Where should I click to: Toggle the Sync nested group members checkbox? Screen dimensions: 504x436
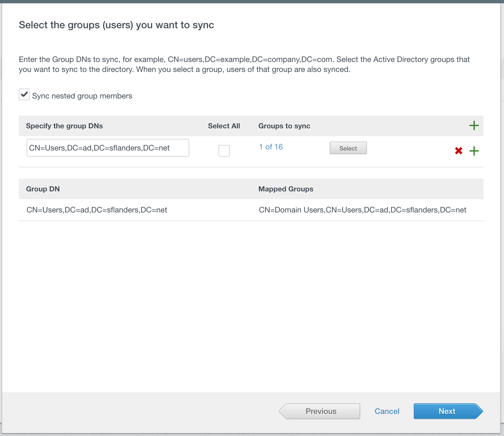click(x=24, y=95)
